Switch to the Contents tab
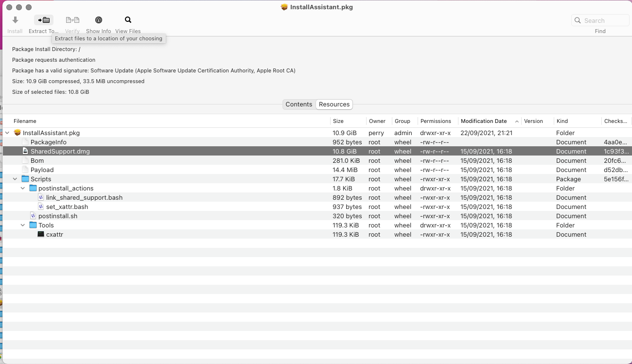 tap(299, 104)
